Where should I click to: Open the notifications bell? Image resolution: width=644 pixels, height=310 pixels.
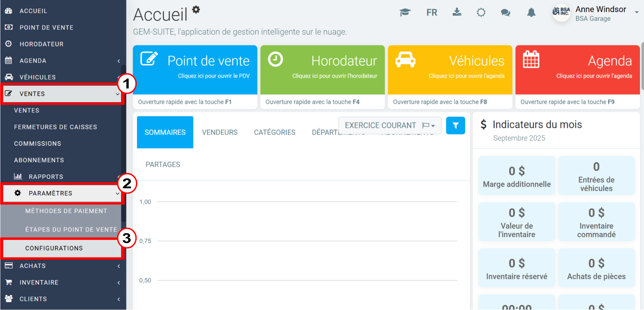(531, 13)
